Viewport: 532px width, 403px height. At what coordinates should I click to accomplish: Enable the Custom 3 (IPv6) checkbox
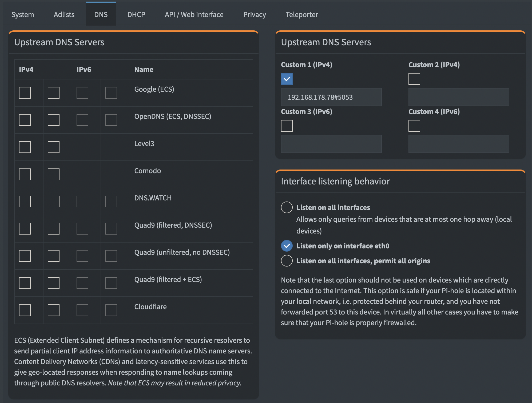[287, 126]
